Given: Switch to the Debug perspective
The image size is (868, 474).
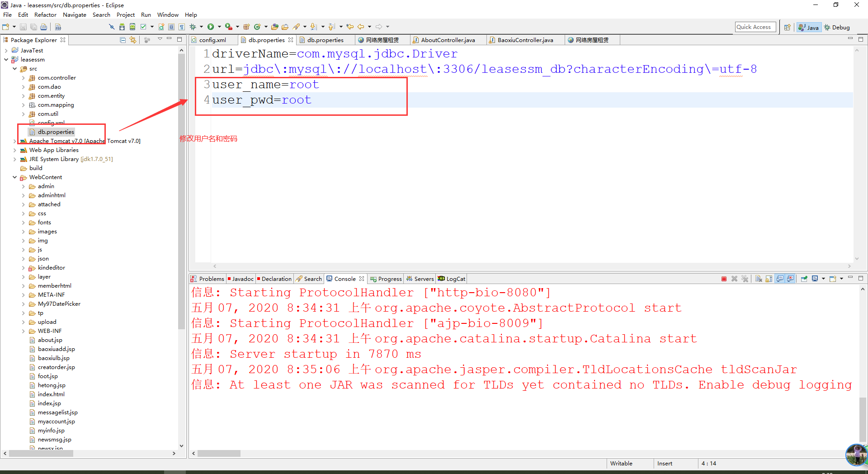Looking at the screenshot, I should [837, 27].
